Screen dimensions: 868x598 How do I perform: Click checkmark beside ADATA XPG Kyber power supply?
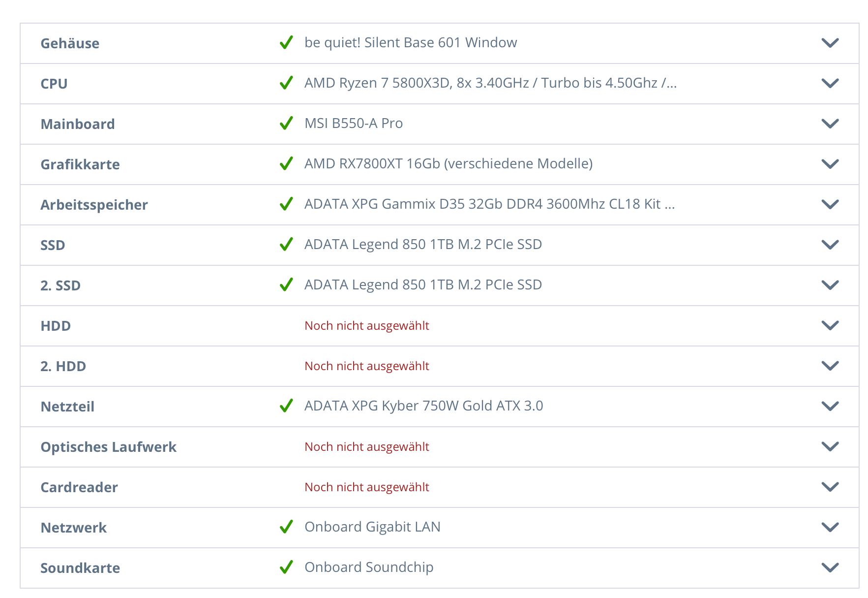click(x=286, y=406)
